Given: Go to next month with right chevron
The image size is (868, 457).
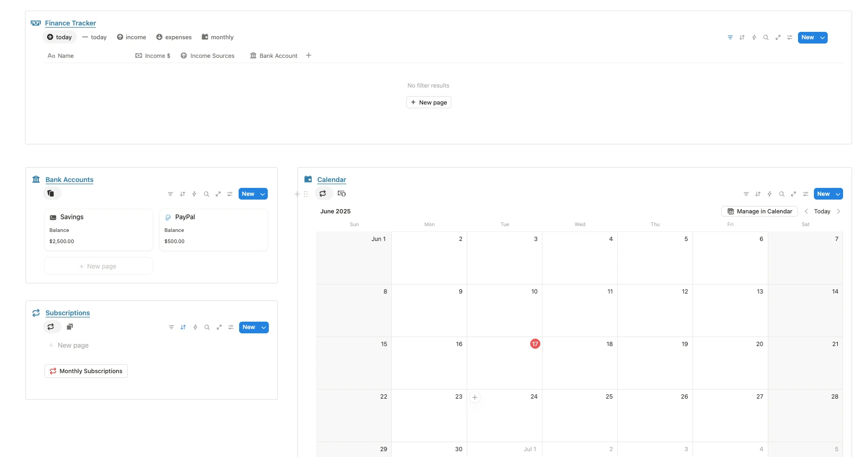Looking at the screenshot, I should click(x=838, y=211).
